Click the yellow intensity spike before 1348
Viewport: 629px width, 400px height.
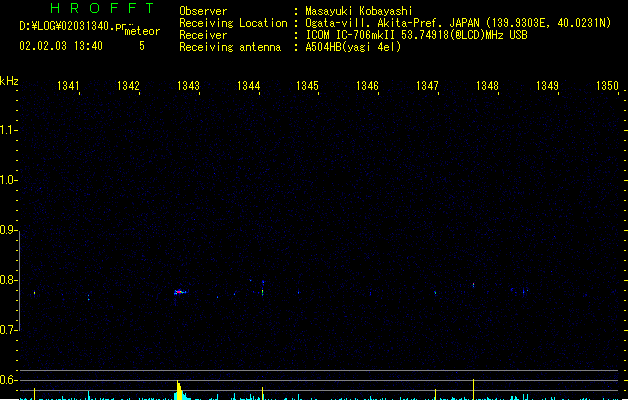[x=473, y=389]
